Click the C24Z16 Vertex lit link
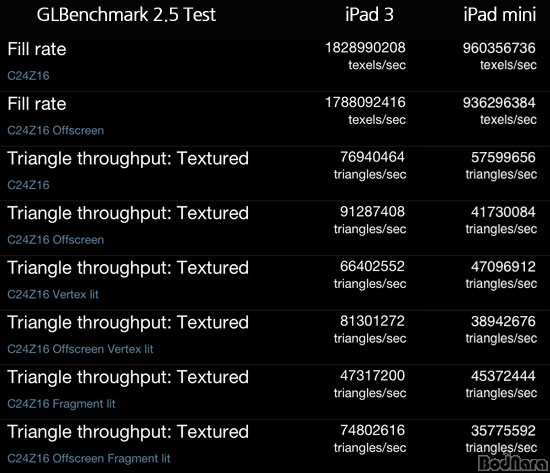 (53, 294)
